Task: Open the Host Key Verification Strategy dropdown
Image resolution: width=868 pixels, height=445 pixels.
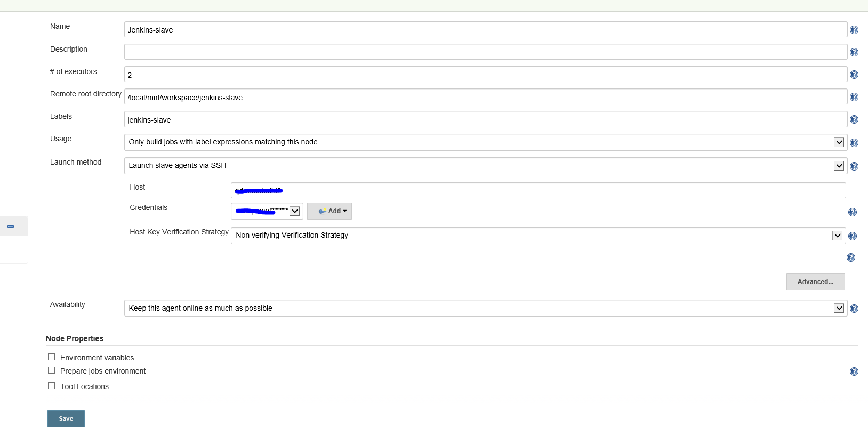Action: click(x=538, y=236)
